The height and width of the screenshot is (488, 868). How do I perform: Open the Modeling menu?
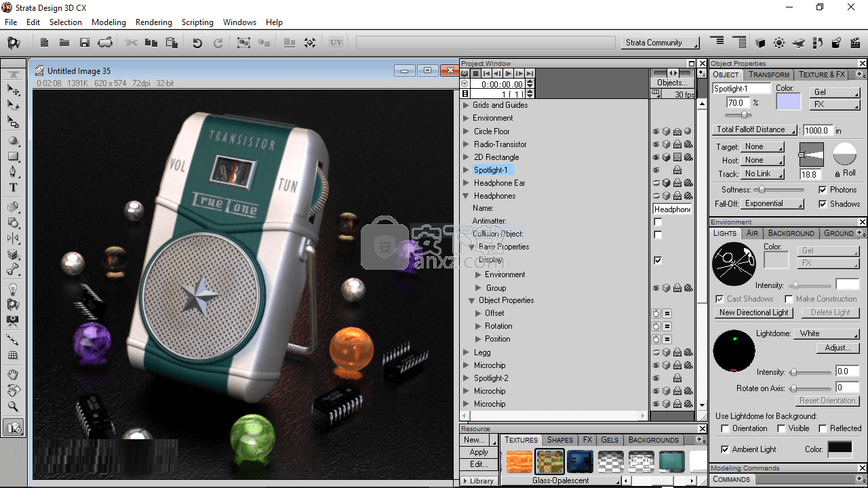[x=108, y=22]
